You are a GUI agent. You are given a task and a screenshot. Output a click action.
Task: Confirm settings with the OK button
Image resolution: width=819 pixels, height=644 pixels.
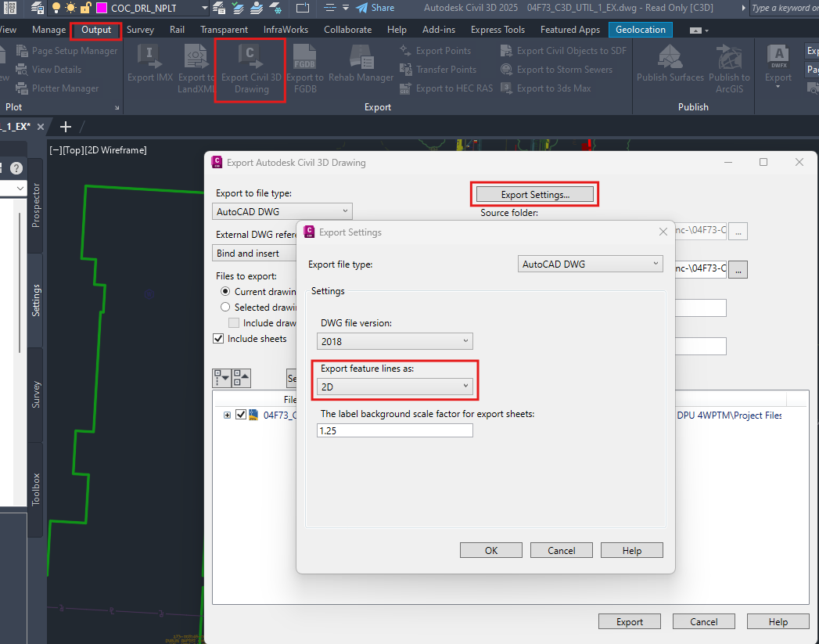490,549
